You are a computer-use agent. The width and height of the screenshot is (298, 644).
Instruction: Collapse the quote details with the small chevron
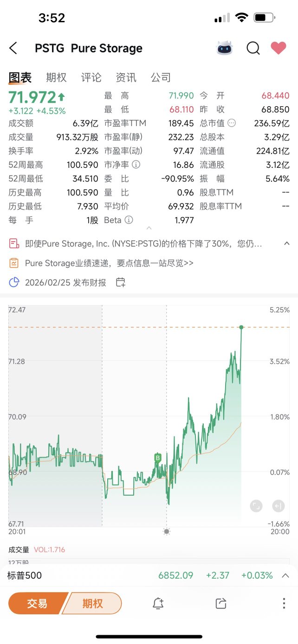click(149, 228)
